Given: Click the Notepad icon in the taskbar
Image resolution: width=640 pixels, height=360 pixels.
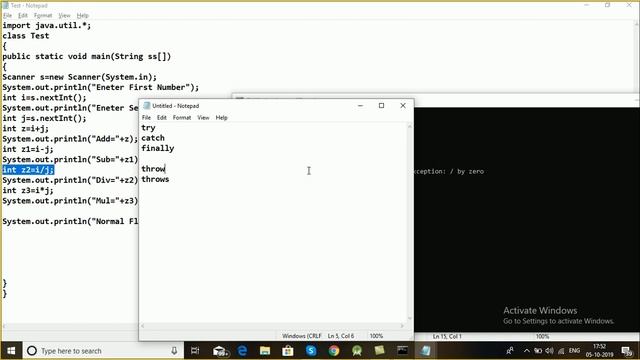Looking at the screenshot, I should 425,351.
